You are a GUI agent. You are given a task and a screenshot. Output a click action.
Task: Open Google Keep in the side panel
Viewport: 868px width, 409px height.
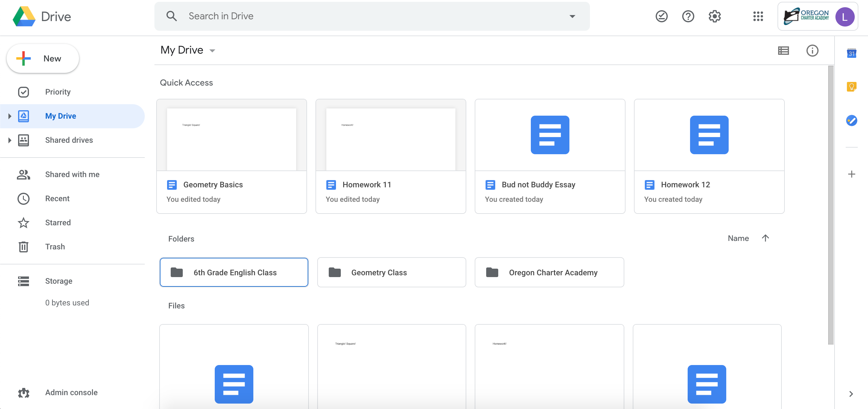click(x=851, y=86)
